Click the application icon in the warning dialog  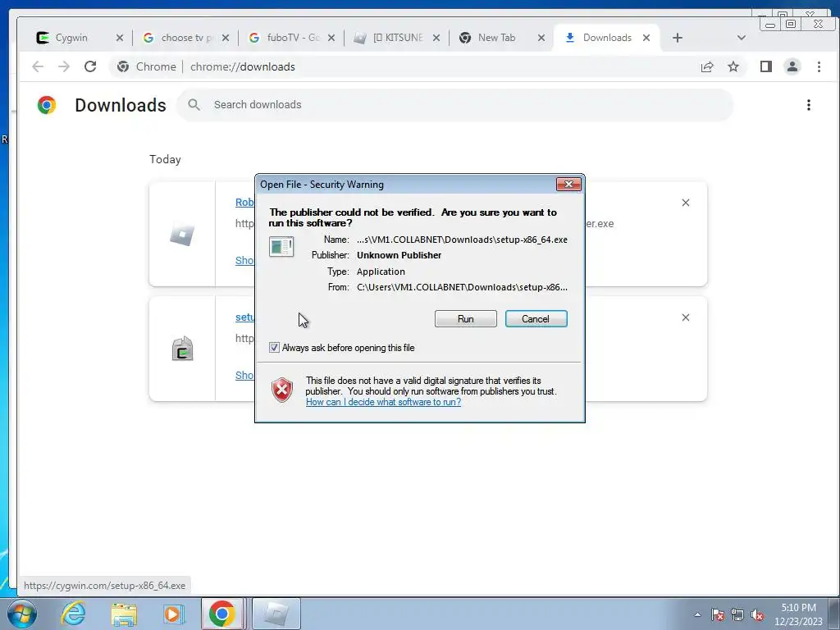281,247
